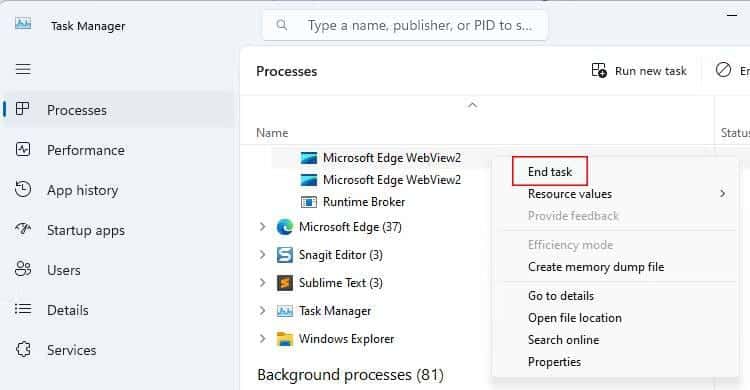Viewport: 750px width, 390px height.
Task: Click the Task Manager app icon in title bar
Action: (x=23, y=23)
